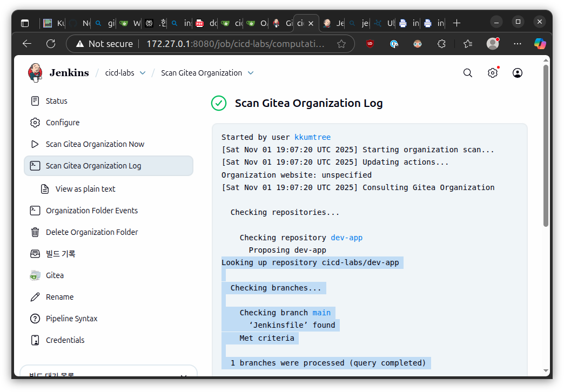Bookmark page with star icon in address bar

coord(341,44)
